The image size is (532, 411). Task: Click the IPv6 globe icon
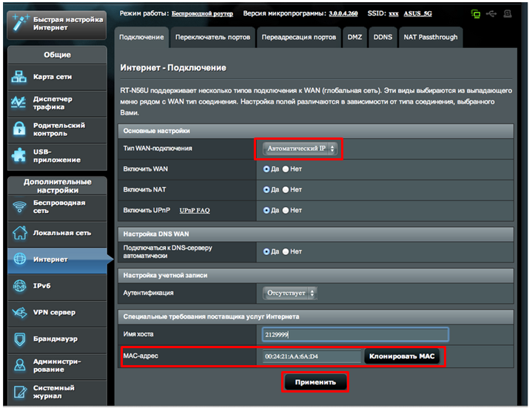tap(19, 285)
